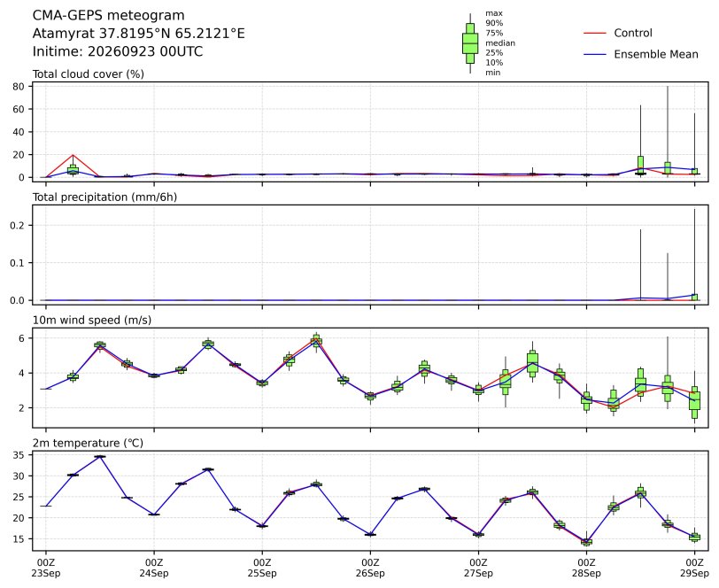Click the median label in legend

tap(500, 43)
